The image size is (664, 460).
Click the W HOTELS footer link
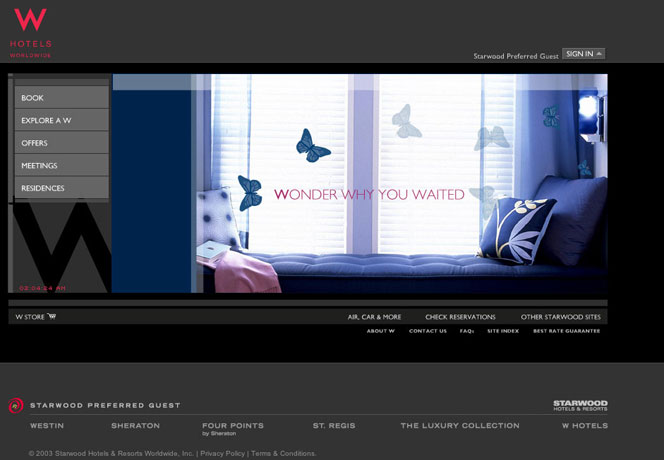(x=585, y=426)
